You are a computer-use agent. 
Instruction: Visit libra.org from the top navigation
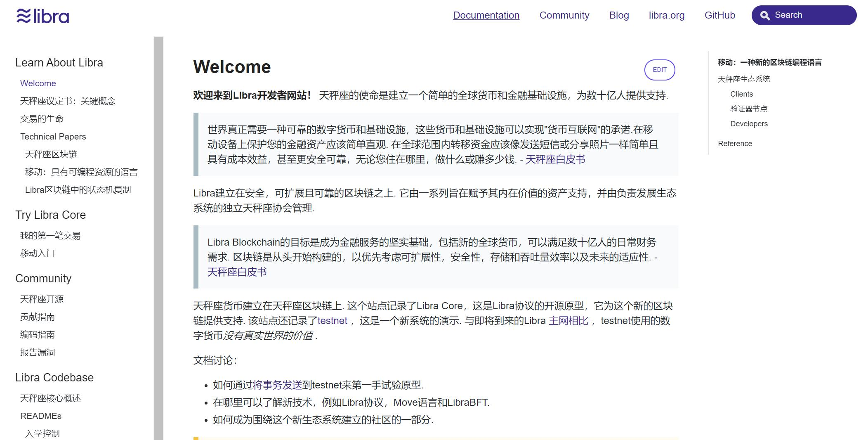(x=666, y=15)
